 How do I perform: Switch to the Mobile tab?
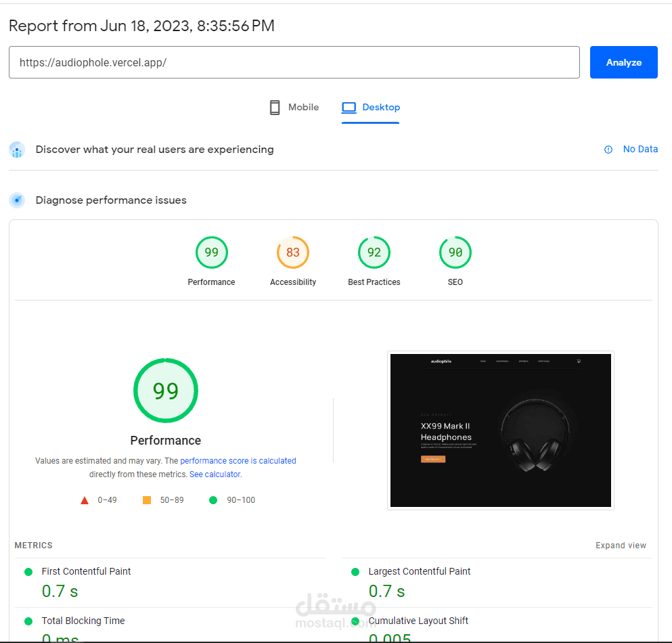294,107
